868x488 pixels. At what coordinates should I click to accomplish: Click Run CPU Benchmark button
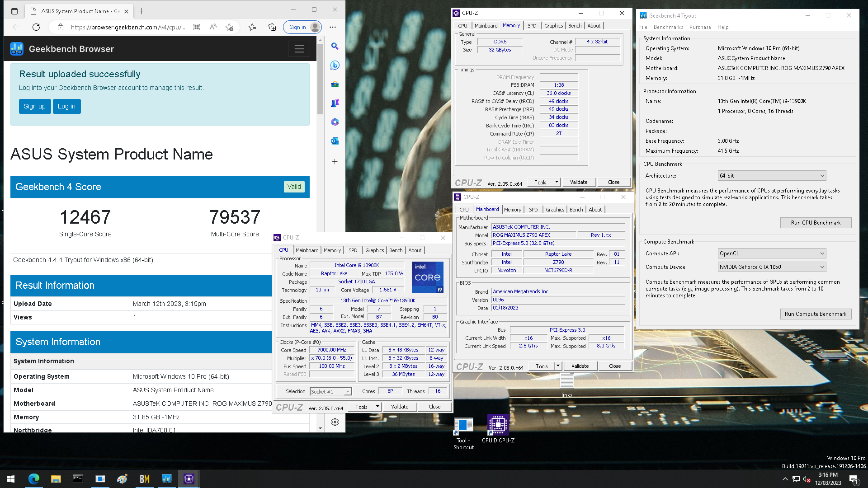[816, 223]
